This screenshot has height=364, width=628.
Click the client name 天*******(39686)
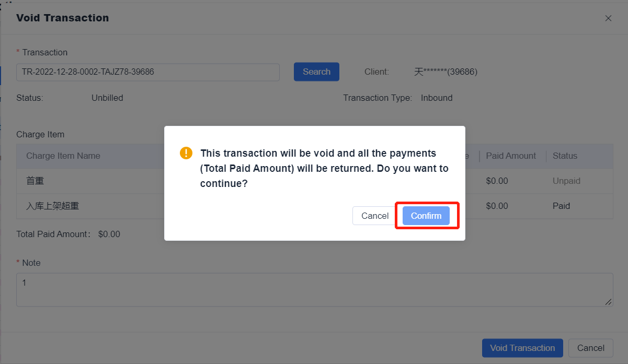(x=446, y=72)
